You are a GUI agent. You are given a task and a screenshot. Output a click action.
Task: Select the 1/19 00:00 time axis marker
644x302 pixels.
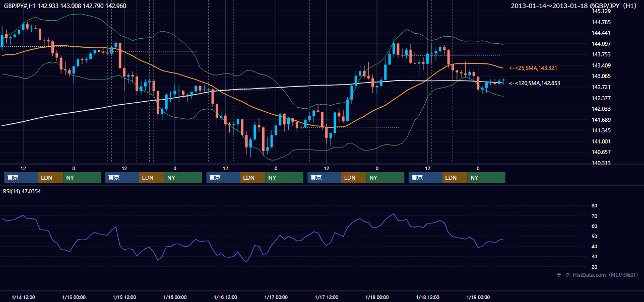tap(478, 297)
